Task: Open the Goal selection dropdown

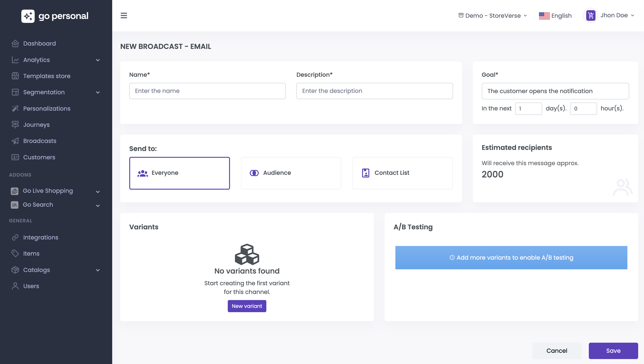Action: click(x=555, y=91)
